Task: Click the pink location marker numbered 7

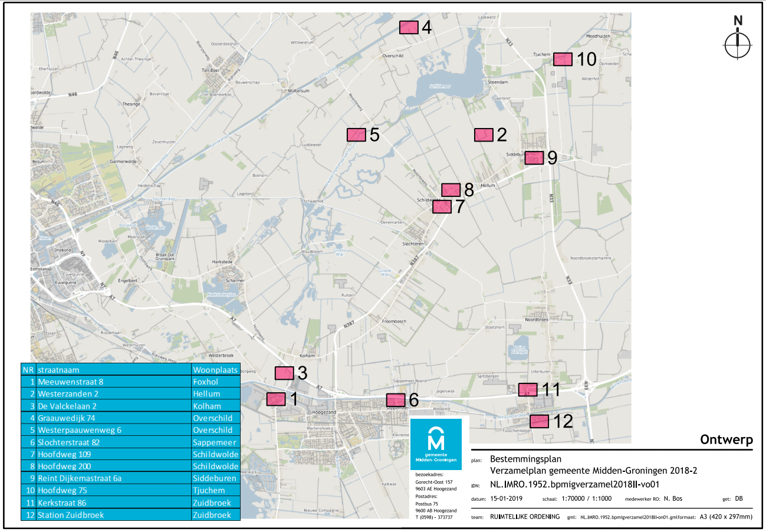Action: 442,206
